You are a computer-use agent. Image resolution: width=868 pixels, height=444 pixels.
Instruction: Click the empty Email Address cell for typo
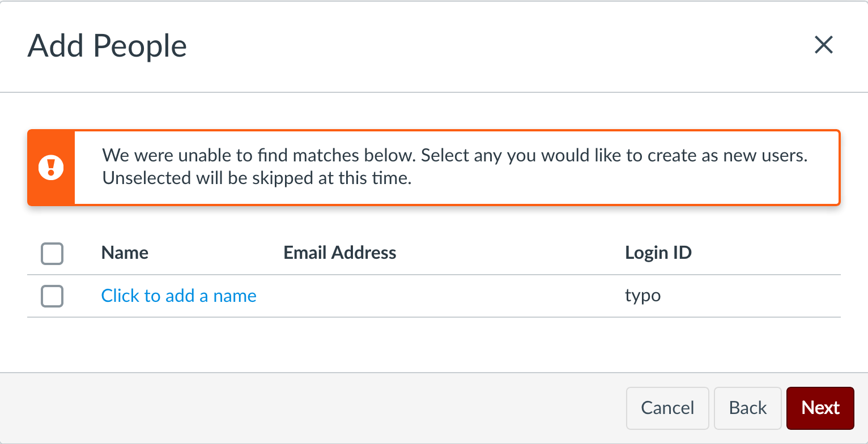pos(339,296)
